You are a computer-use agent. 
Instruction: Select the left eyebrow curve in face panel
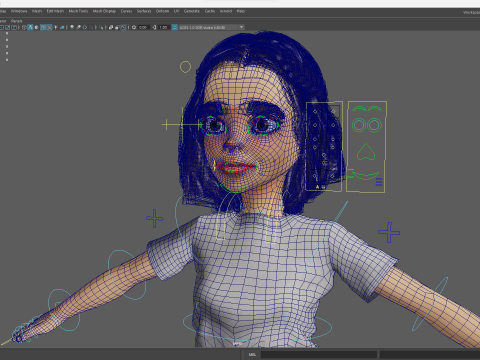click(359, 109)
